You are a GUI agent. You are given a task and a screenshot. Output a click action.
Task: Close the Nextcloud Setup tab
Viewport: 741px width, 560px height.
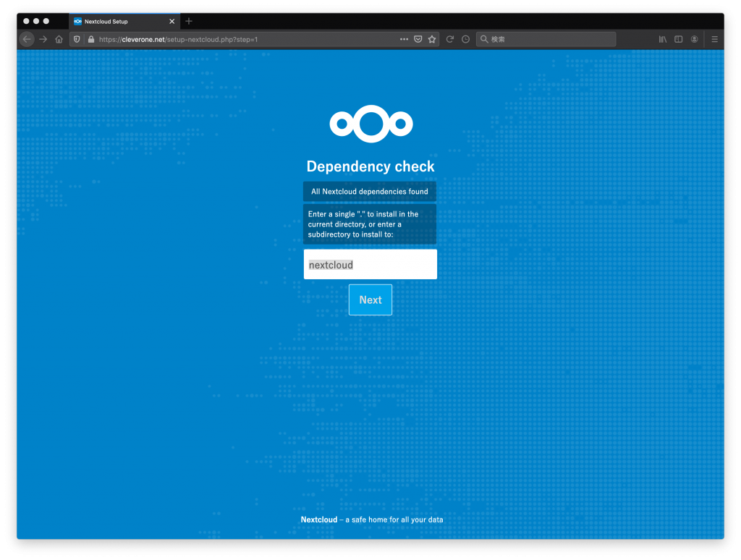pos(172,21)
